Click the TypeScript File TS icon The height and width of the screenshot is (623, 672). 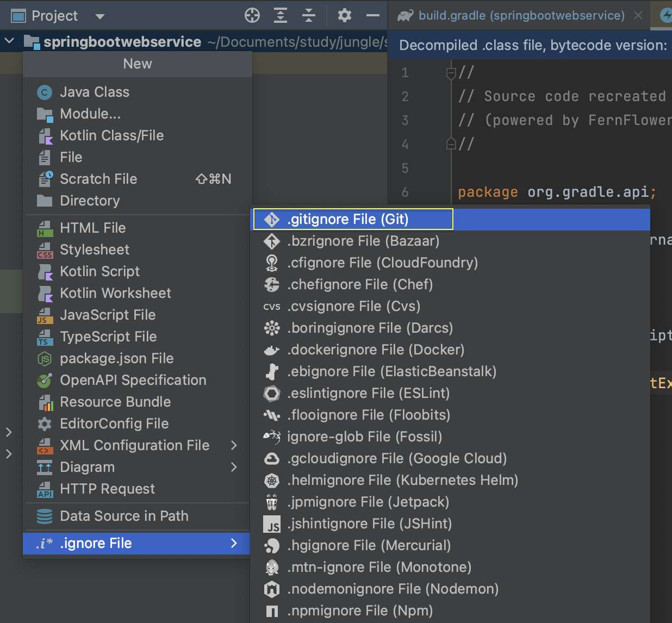pos(45,337)
